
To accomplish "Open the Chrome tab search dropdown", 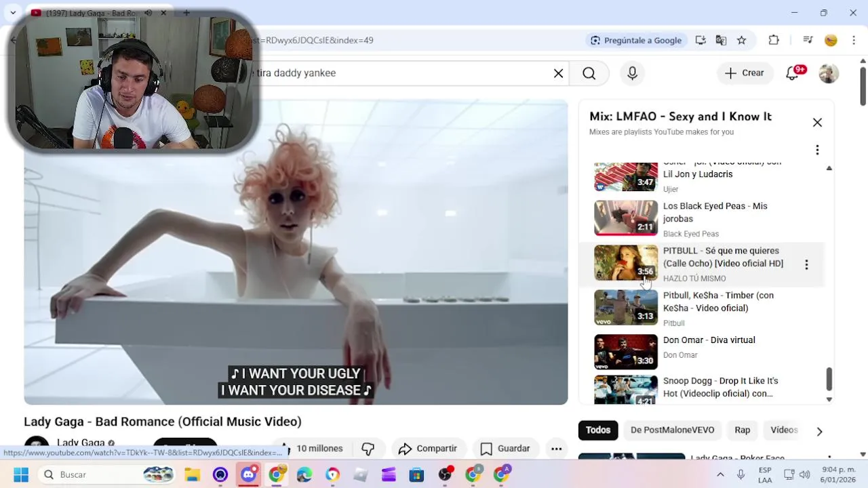I will click(13, 13).
